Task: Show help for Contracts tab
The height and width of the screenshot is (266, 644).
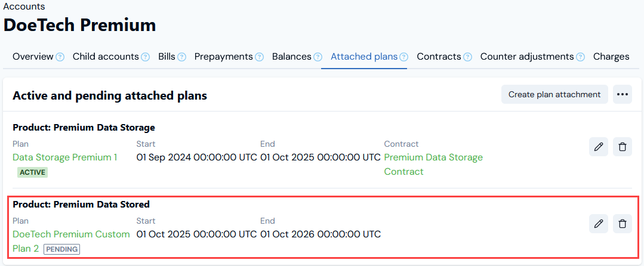Action: pos(467,57)
